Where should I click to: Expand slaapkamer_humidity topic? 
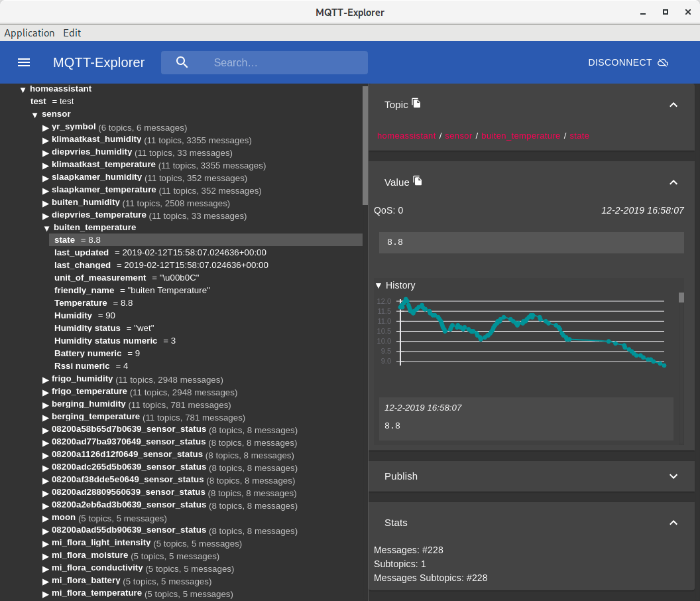(x=46, y=178)
